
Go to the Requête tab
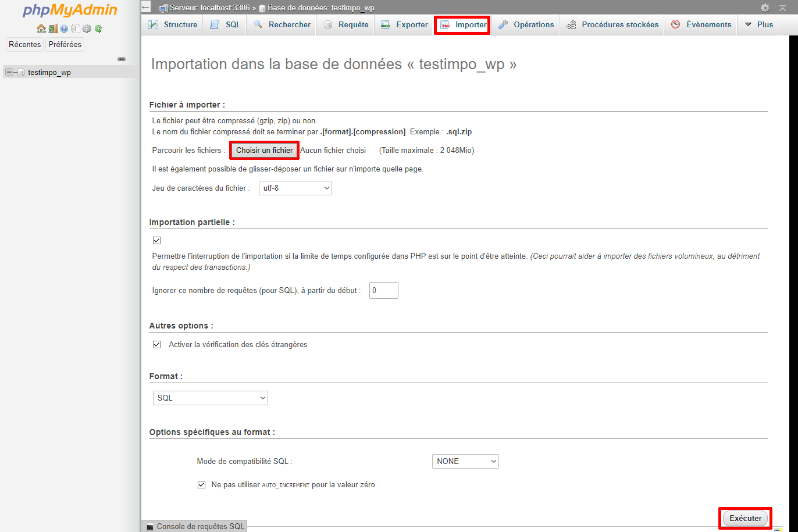click(345, 25)
